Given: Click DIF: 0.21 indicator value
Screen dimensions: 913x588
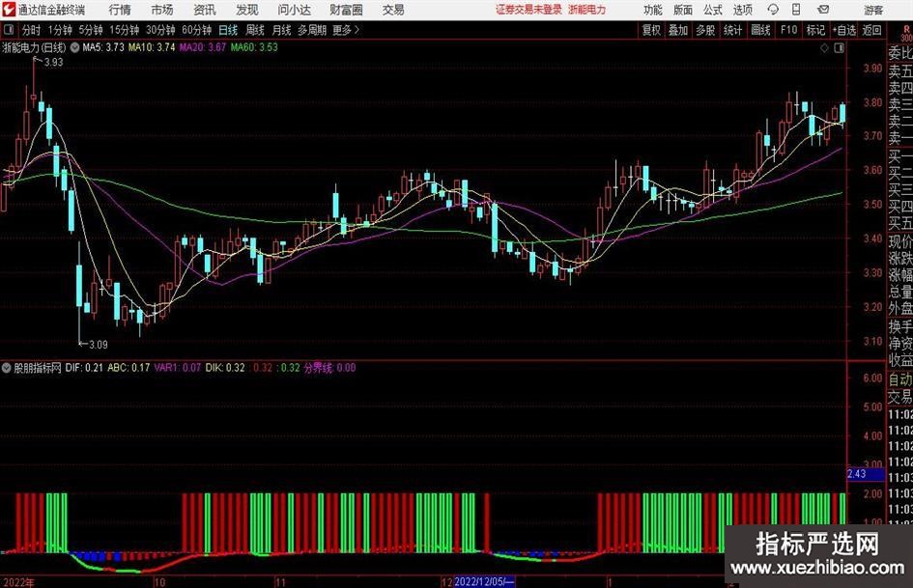Looking at the screenshot, I should click(84, 368).
